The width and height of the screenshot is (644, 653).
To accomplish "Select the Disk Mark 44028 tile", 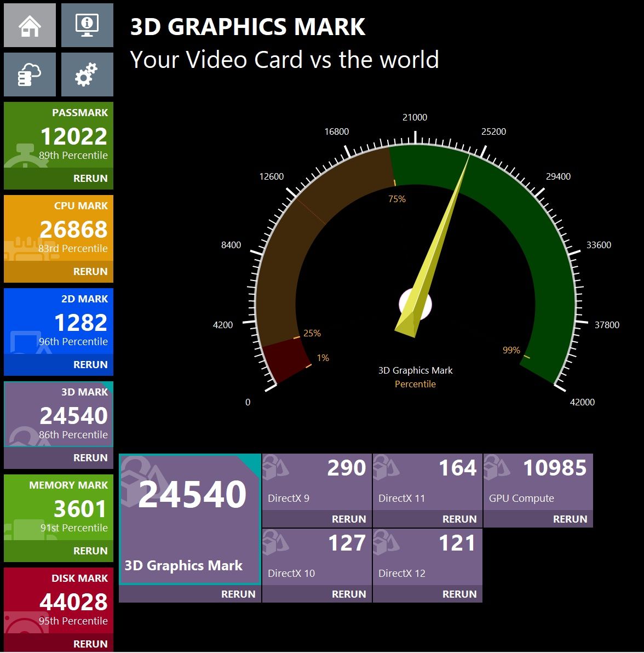I will coord(58,601).
